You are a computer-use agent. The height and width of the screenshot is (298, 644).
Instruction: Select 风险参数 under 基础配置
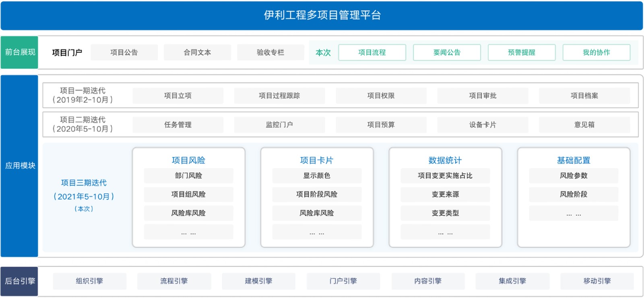[574, 176]
